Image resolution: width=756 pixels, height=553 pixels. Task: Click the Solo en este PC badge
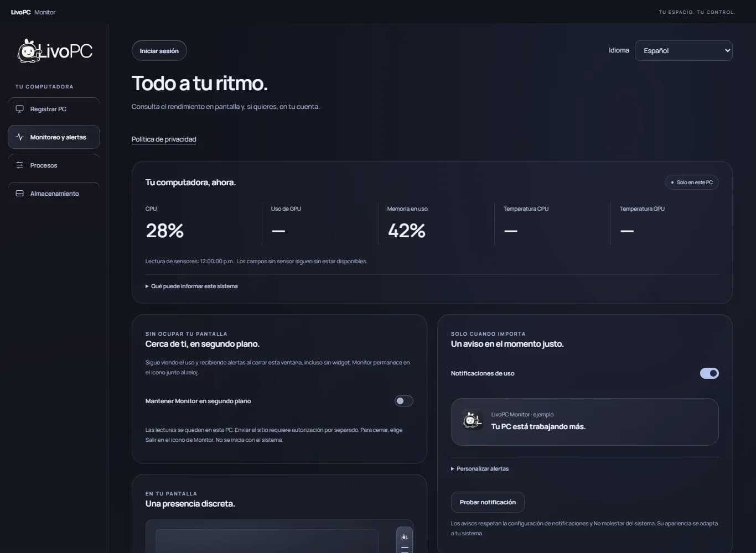[x=692, y=182]
